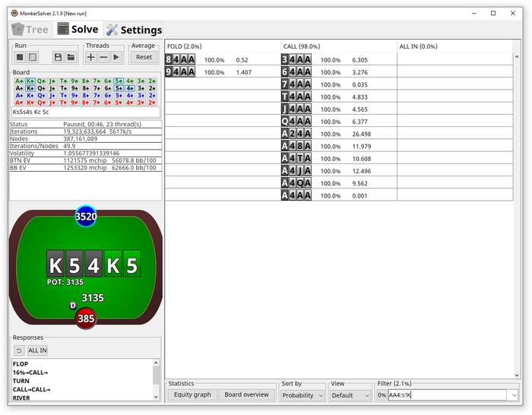
Task: Click the hand table scroll up arrow
Action: tap(517, 57)
